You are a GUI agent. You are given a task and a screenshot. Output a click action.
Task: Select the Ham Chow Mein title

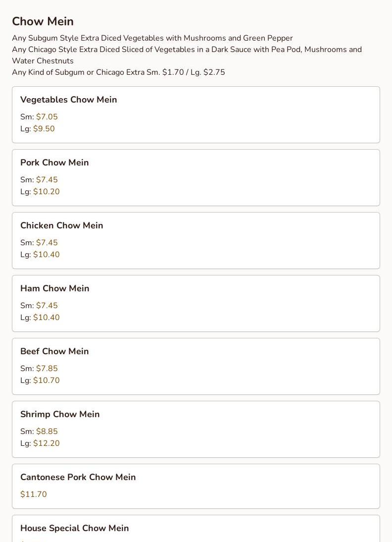click(x=55, y=288)
